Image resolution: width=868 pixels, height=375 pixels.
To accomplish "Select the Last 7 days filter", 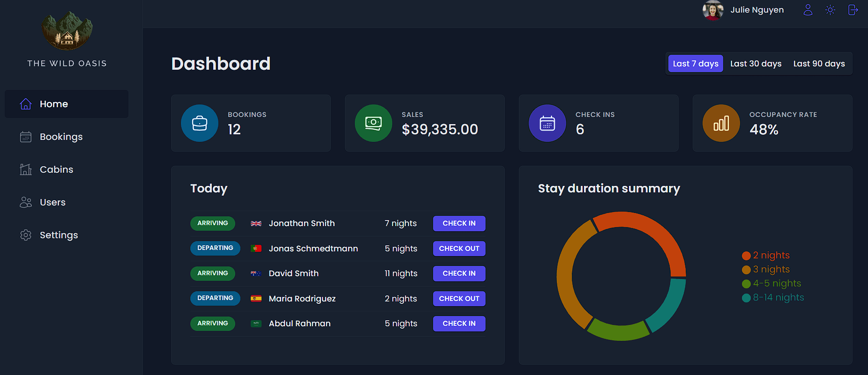I will (696, 64).
